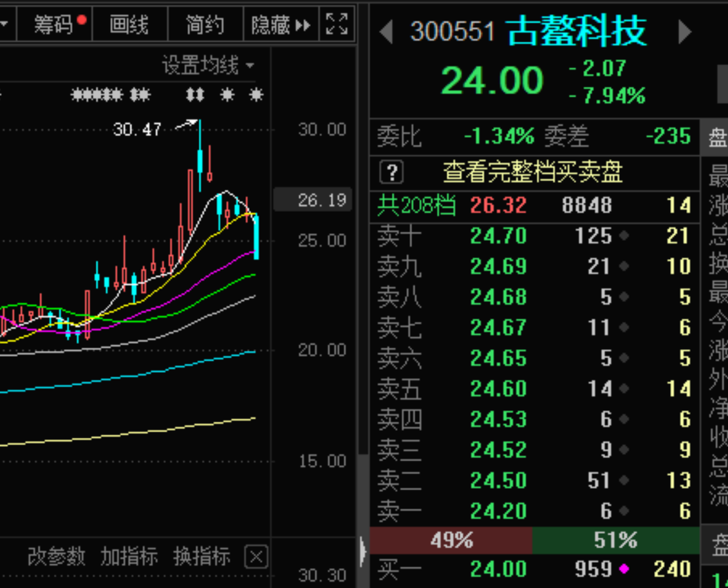This screenshot has height=588, width=728.
Task: Go to next stock using right arrow
Action: [x=685, y=32]
